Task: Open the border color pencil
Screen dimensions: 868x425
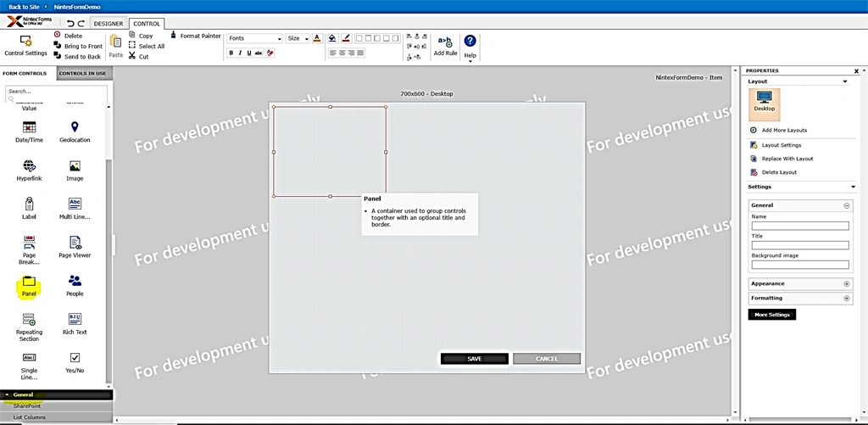Action: [x=346, y=38]
